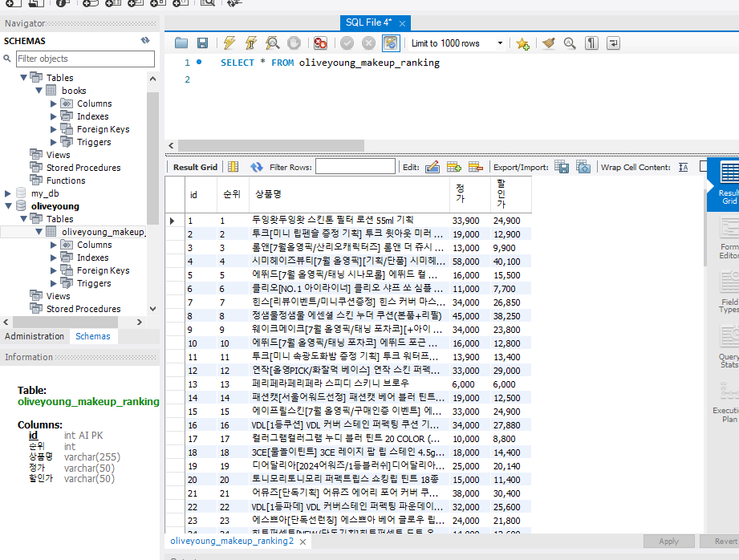Viewport: 739px width, 560px height.
Task: Expand Columns under the books table
Action: click(53, 103)
